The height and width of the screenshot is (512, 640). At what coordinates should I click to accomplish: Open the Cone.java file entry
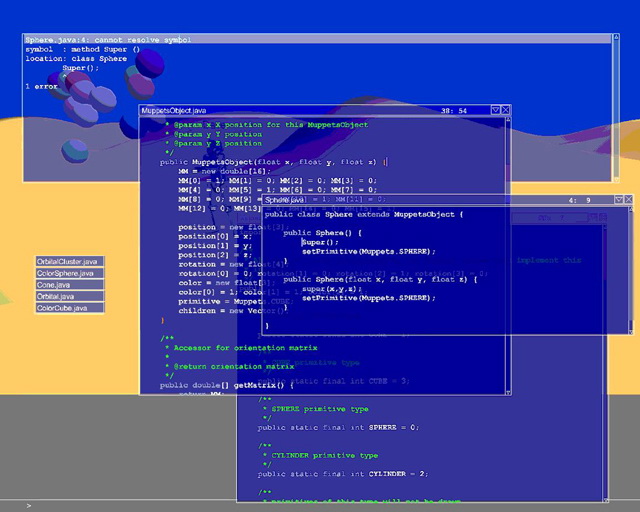click(53, 285)
